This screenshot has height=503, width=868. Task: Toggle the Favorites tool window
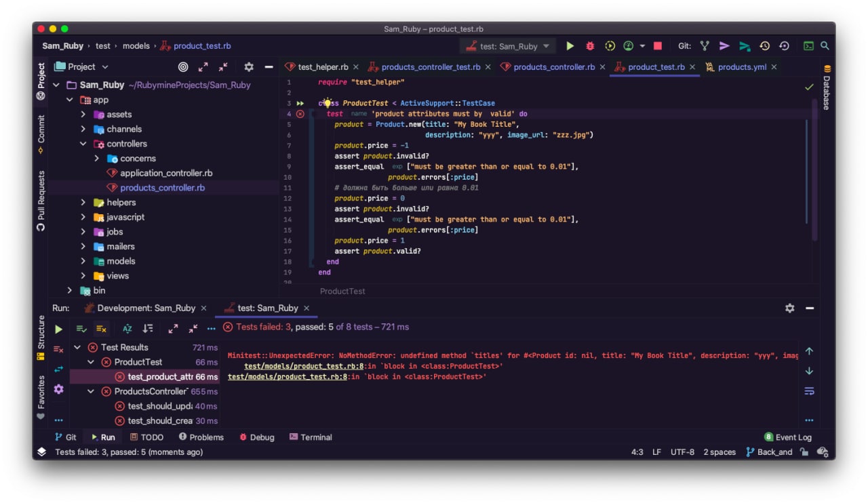(41, 397)
